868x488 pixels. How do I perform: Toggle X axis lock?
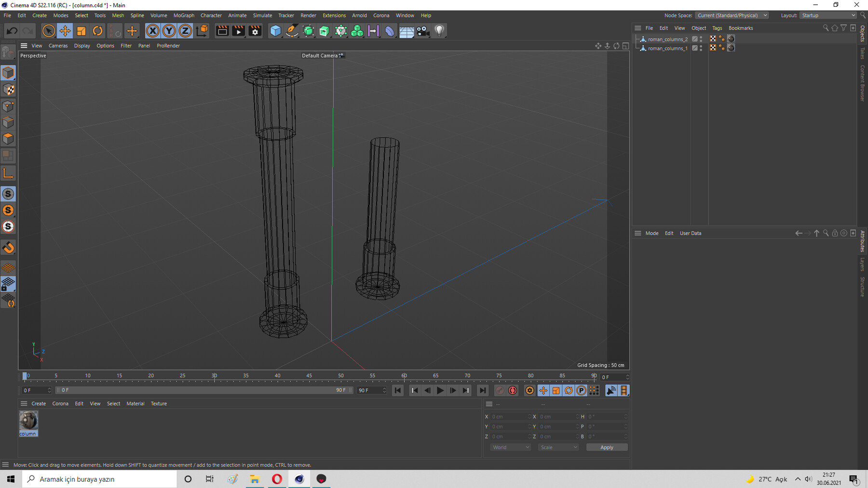click(x=152, y=31)
